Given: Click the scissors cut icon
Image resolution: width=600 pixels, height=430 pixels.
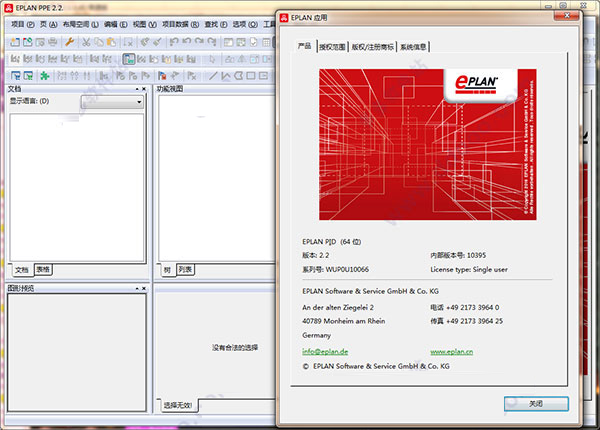Looking at the screenshot, I should pyautogui.click(x=86, y=42).
